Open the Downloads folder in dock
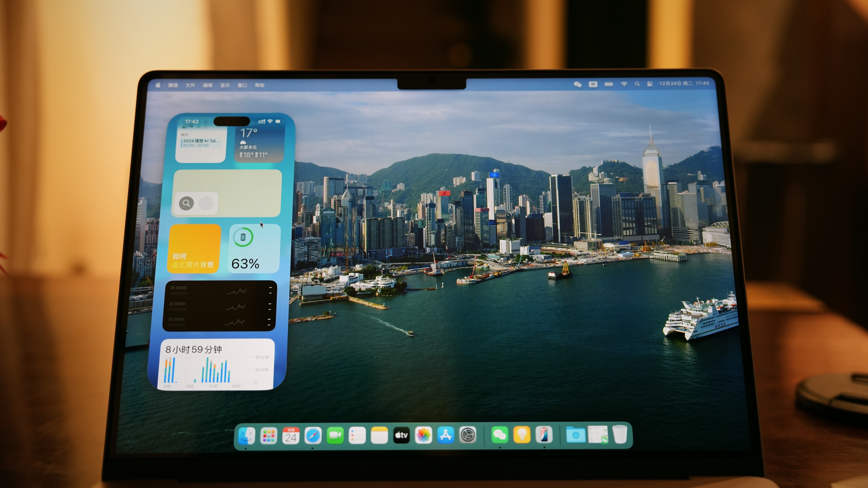Screen dimensions: 868x488 pyautogui.click(x=576, y=435)
